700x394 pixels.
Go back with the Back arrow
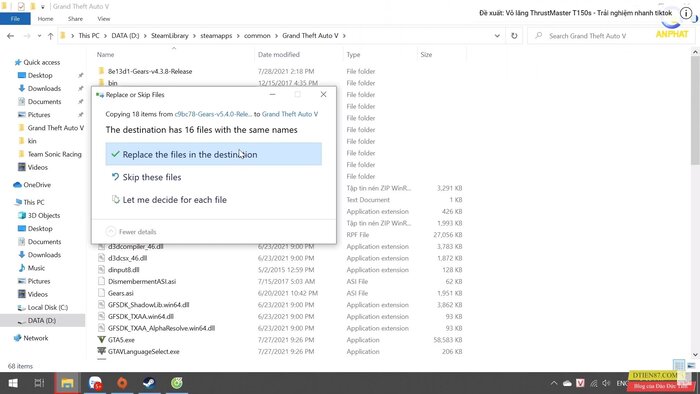pos(10,36)
